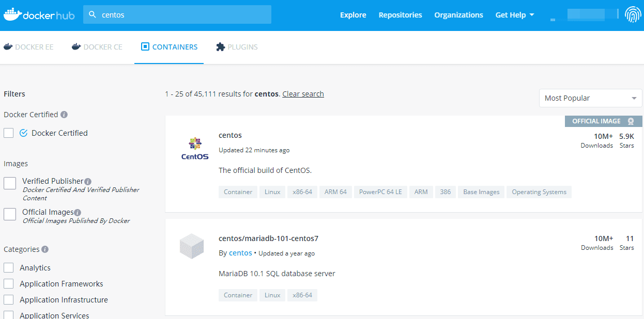Switch to the Docker EE tab
The image size is (644, 319).
(28, 47)
